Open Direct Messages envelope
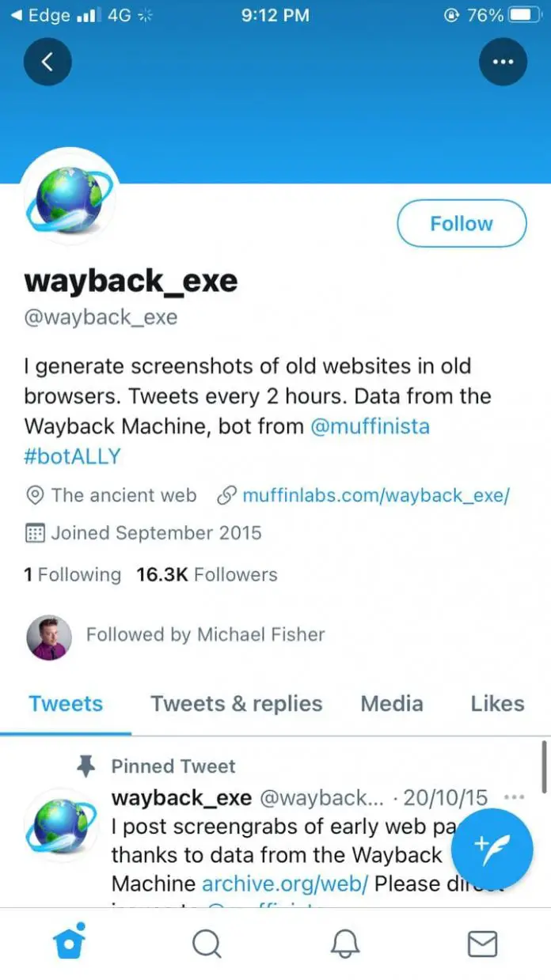 click(x=482, y=943)
